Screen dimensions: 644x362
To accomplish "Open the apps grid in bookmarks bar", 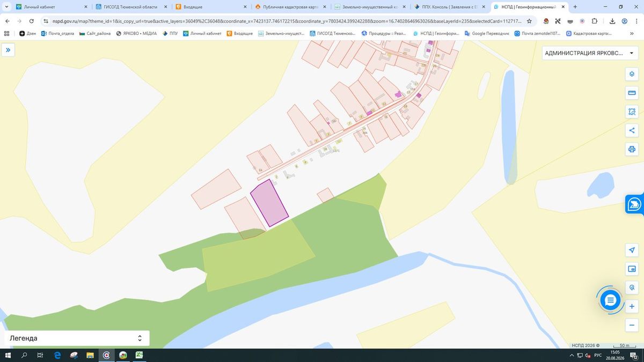I will point(7,33).
